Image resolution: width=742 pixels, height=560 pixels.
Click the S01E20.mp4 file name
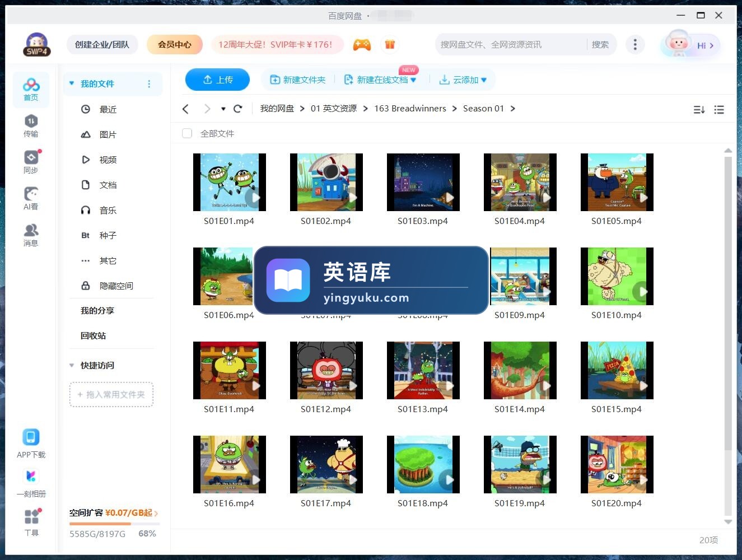(x=617, y=503)
